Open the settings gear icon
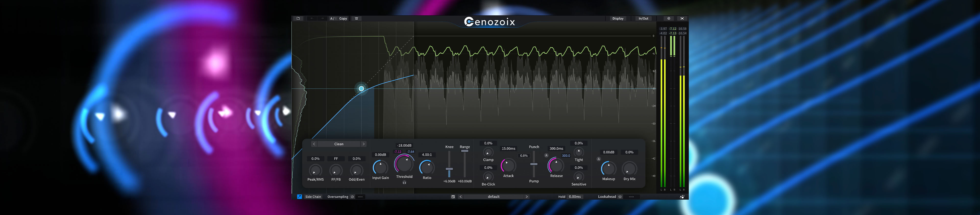 tap(668, 18)
